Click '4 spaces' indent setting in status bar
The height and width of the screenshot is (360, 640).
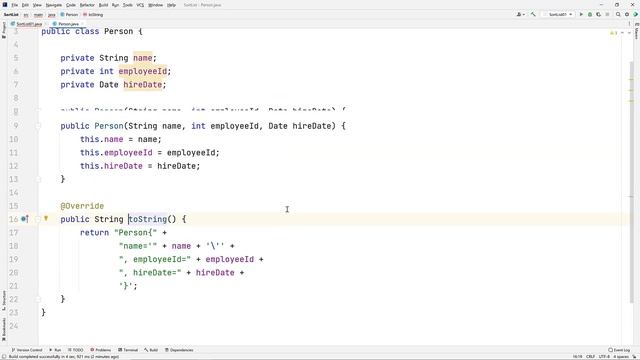(620, 357)
